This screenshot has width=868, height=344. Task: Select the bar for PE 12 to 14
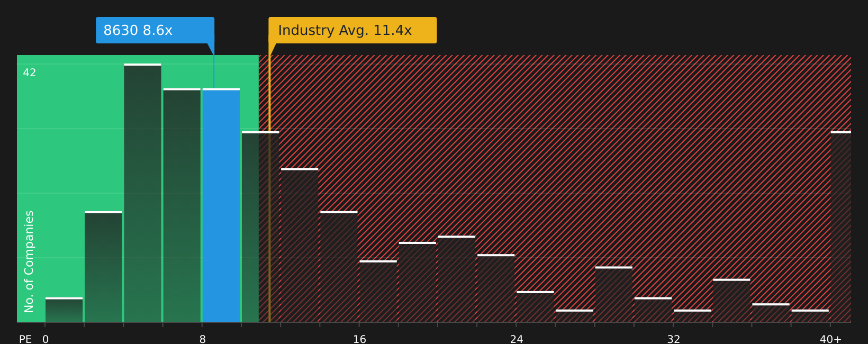pyautogui.click(x=300, y=246)
